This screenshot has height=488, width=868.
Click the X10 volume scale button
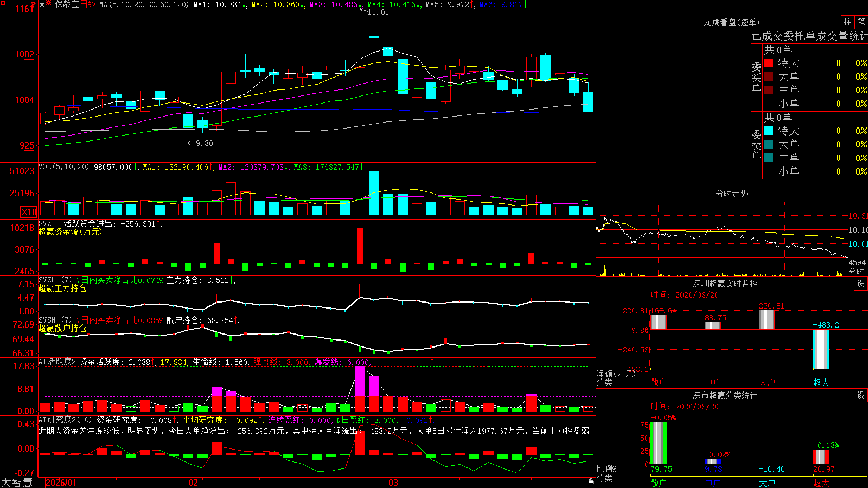click(29, 212)
